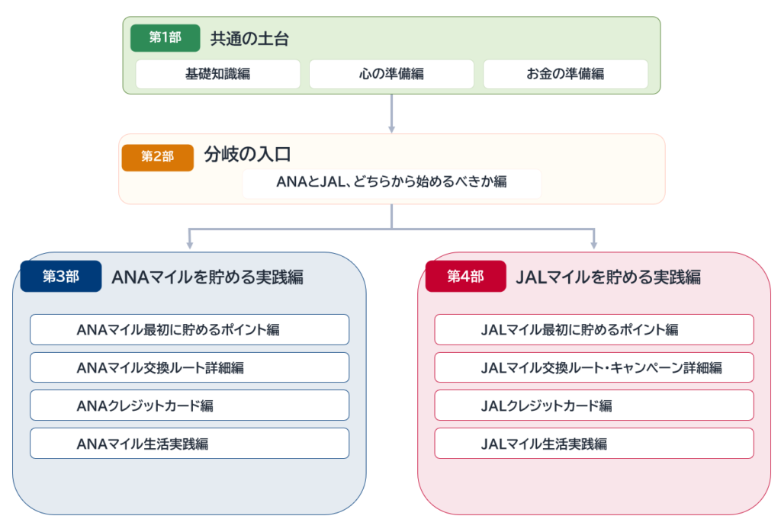Open ANAマイル生活実践編
Viewport: 781px width, 532px height.
189,443
